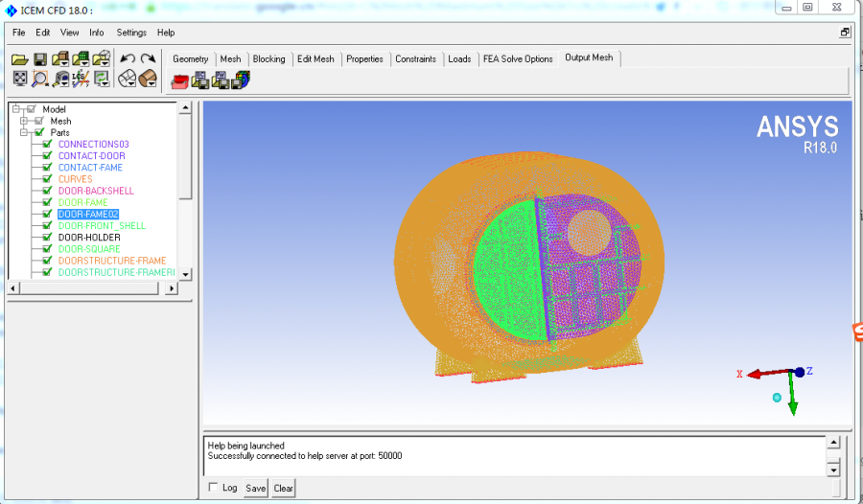Open the Settings menu
The width and height of the screenshot is (863, 504).
(131, 33)
